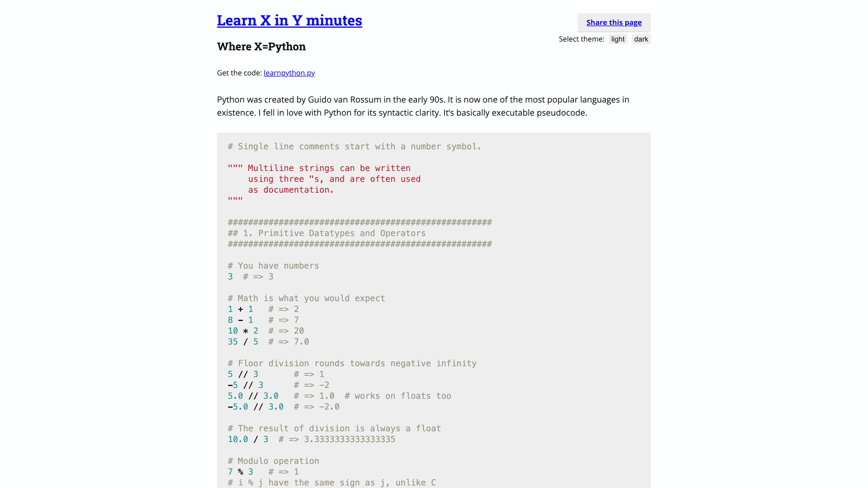Image resolution: width=868 pixels, height=488 pixels.
Task: Click the 'Learn X in Y minutes' heading link
Action: 289,20
